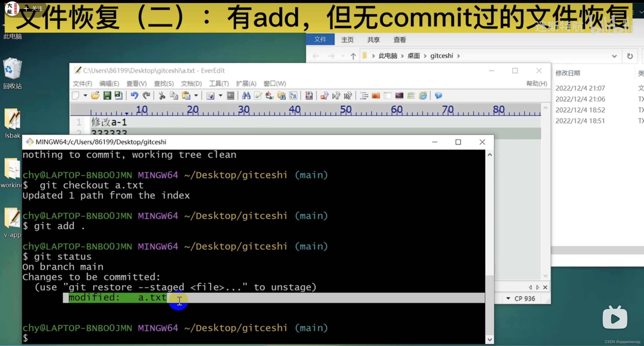644x346 pixels.
Task: Click the 关注 follow button
Action: [x=33, y=9]
